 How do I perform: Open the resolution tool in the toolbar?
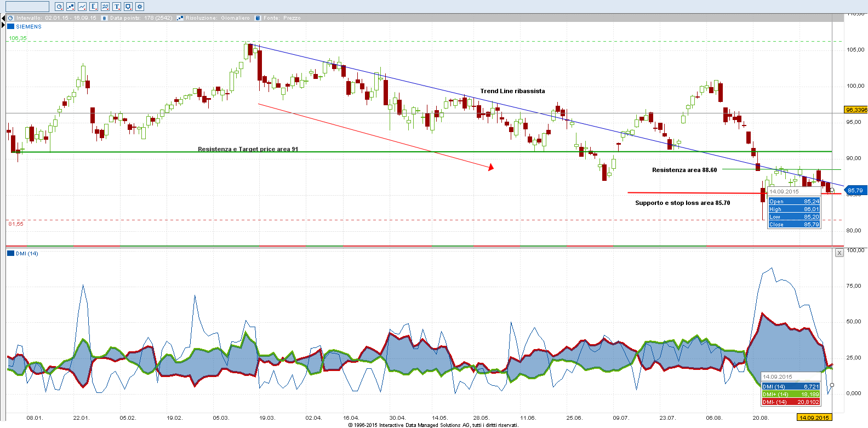[x=71, y=7]
